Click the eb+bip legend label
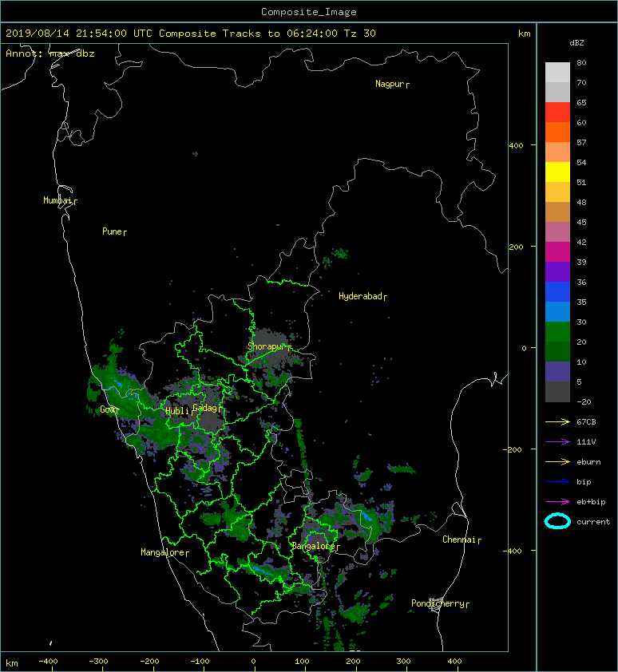 click(x=591, y=502)
